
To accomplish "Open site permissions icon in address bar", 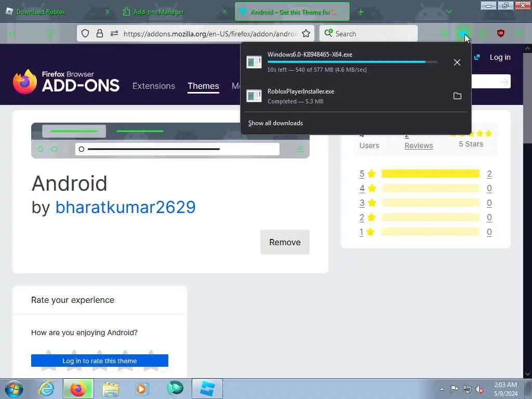I will pos(114,33).
